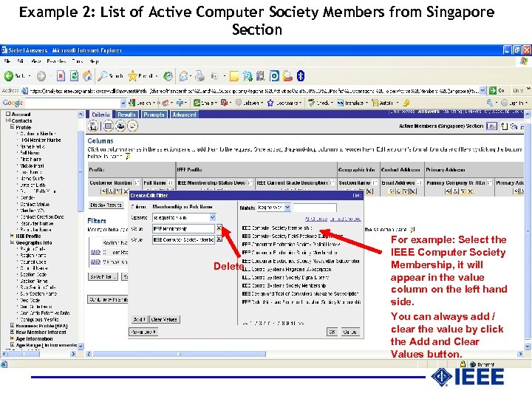Collapse the Profile folder in the tree
Image resolution: width=532 pixels, height=399 pixels.
(x=12, y=127)
